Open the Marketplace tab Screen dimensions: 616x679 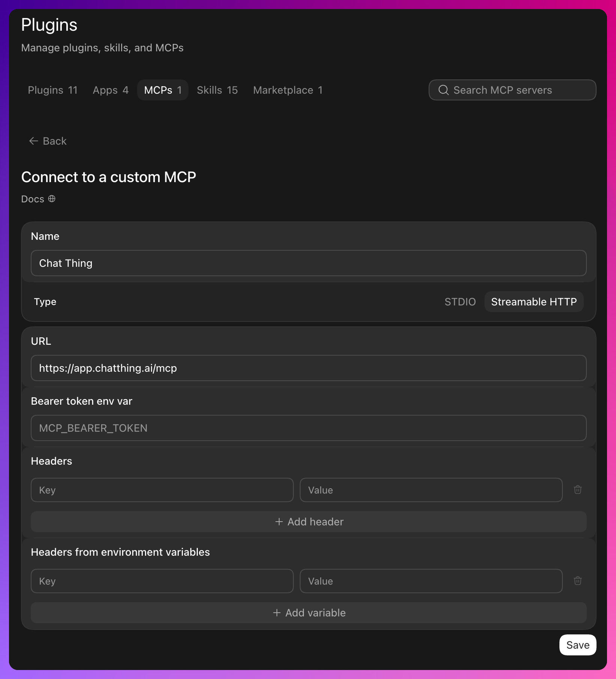(288, 90)
